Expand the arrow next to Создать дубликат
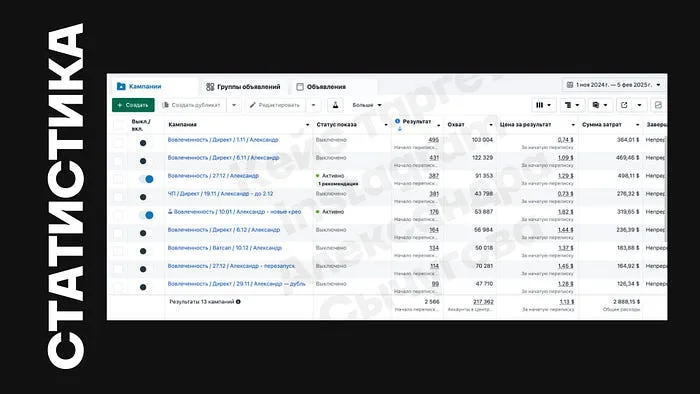Image resolution: width=700 pixels, height=394 pixels. [234, 105]
